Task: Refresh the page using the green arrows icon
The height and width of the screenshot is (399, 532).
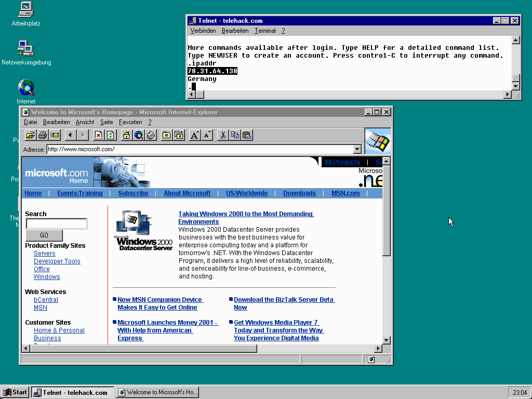Action: [x=111, y=136]
